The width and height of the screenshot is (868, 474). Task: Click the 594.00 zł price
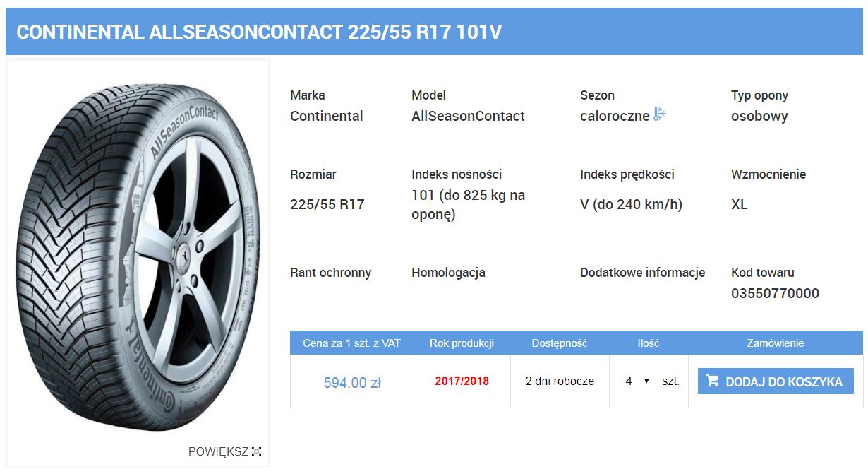352,383
